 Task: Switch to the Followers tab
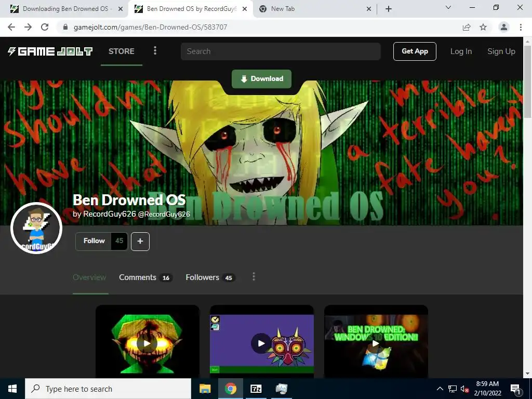tap(210, 277)
